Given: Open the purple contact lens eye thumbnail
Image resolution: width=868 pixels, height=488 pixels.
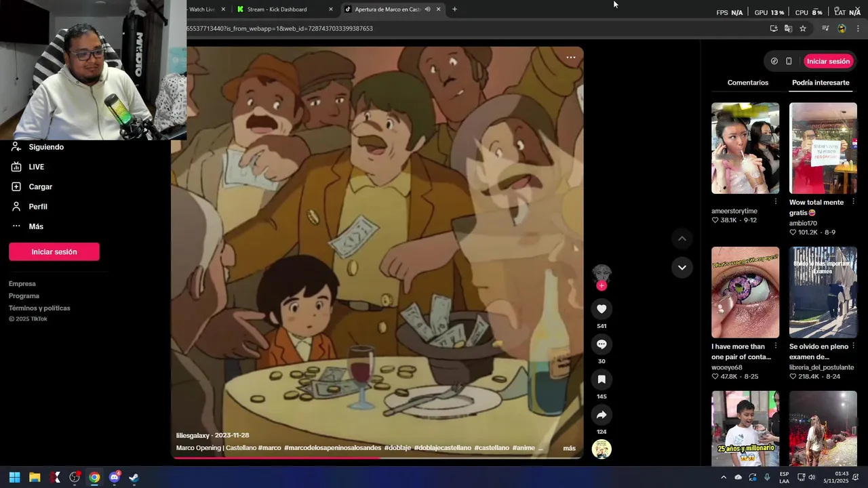Looking at the screenshot, I should coord(745,292).
